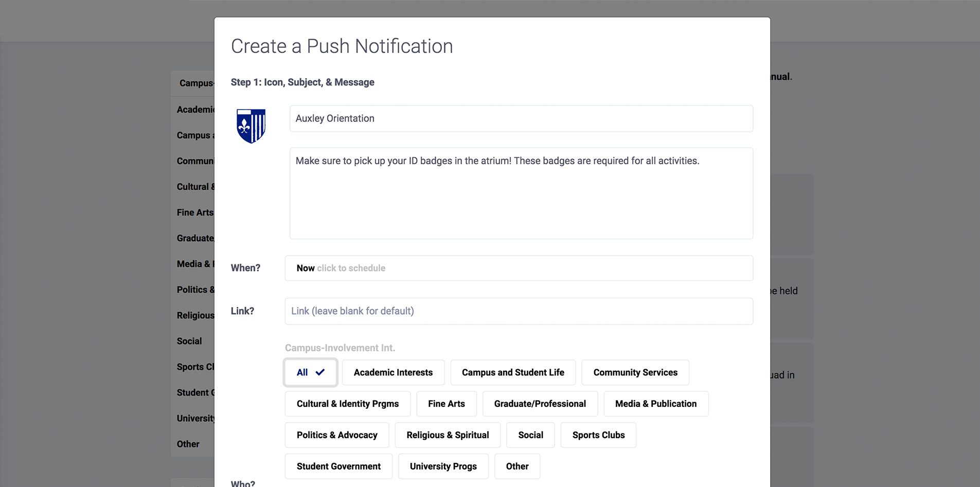980x487 pixels.
Task: Select the Sports Clubs filter button
Action: (598, 435)
